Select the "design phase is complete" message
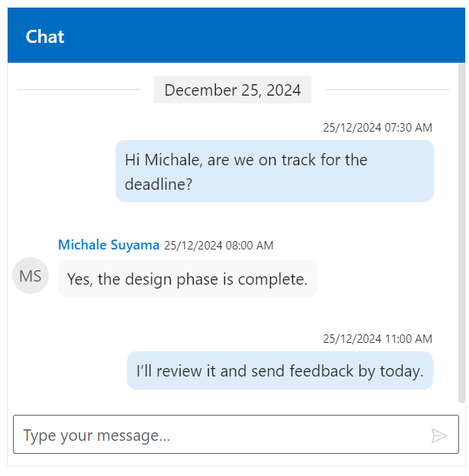The image size is (469, 476). click(x=187, y=279)
